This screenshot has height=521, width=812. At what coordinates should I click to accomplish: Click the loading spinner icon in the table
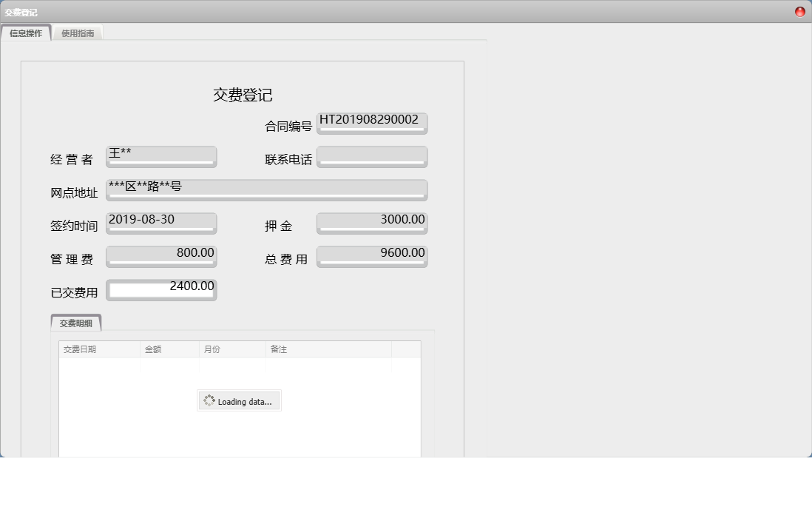pyautogui.click(x=209, y=400)
